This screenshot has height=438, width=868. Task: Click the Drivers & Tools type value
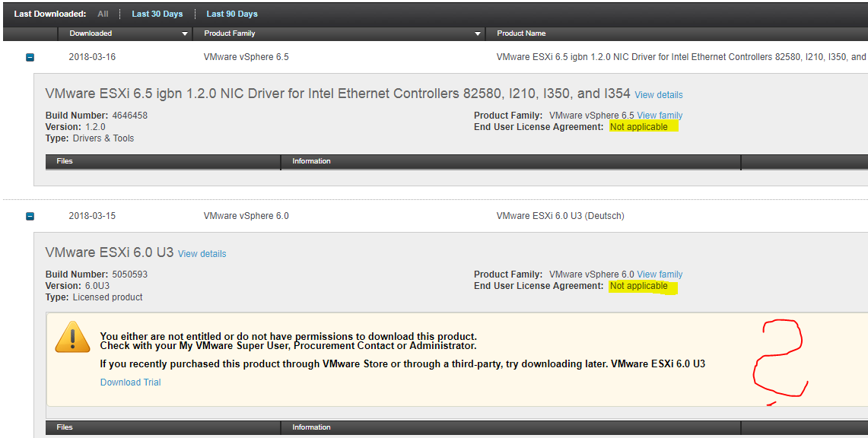[x=103, y=138]
